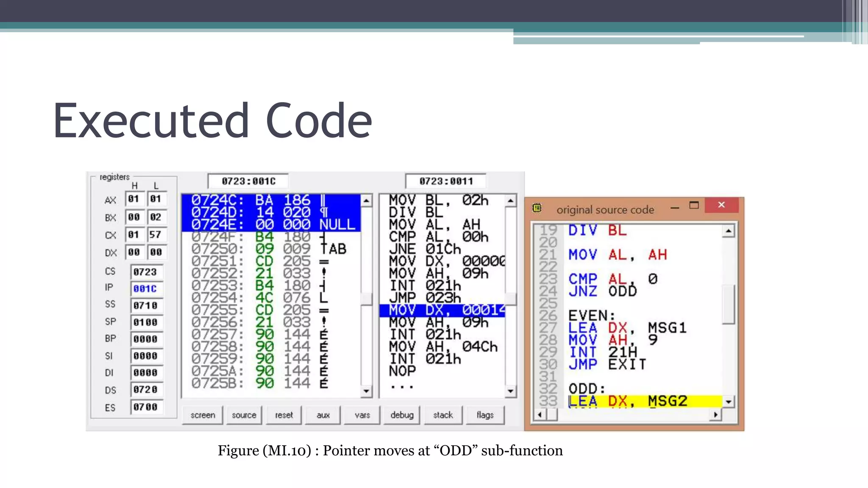Select disassembly line MOV BL, 02h
The width and height of the screenshot is (868, 488).
point(442,200)
